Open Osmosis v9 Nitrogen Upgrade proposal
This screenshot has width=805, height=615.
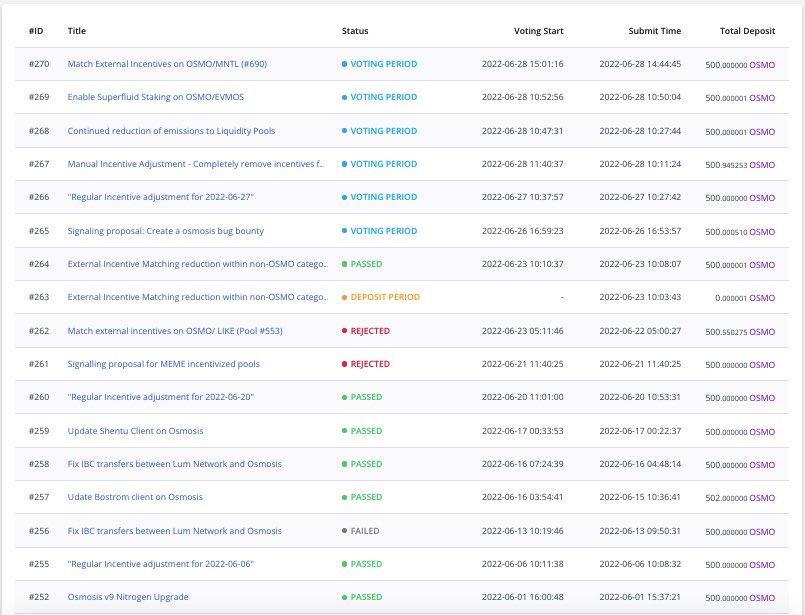[128, 597]
